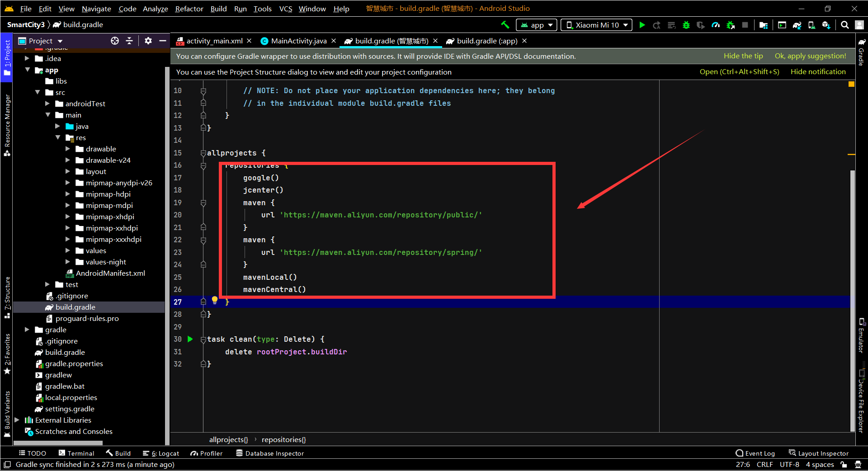Screen dimensions: 868x471
Task: Open the Favorites side tab
Action: [x=7, y=354]
